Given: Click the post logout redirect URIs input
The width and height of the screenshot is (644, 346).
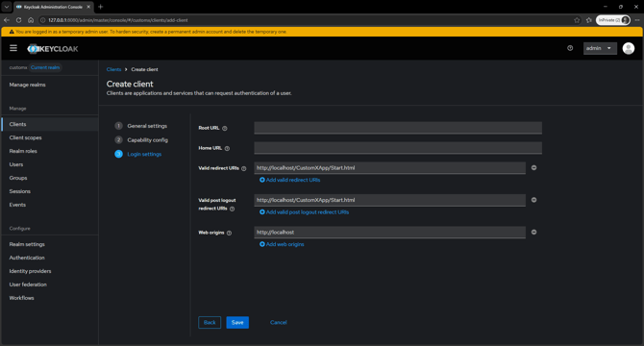Looking at the screenshot, I should [x=390, y=200].
